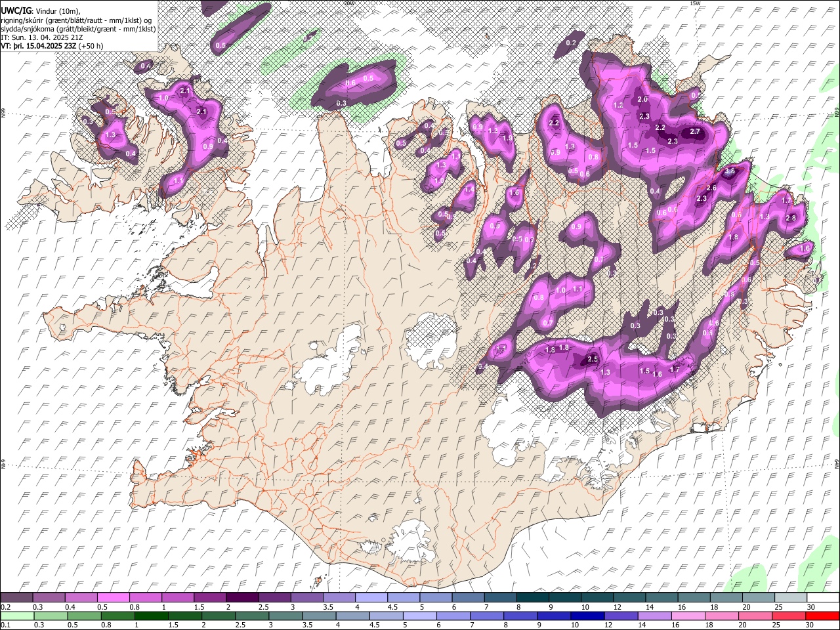Click the 15W longitude label
This screenshot has height=630, width=840.
tap(695, 3)
